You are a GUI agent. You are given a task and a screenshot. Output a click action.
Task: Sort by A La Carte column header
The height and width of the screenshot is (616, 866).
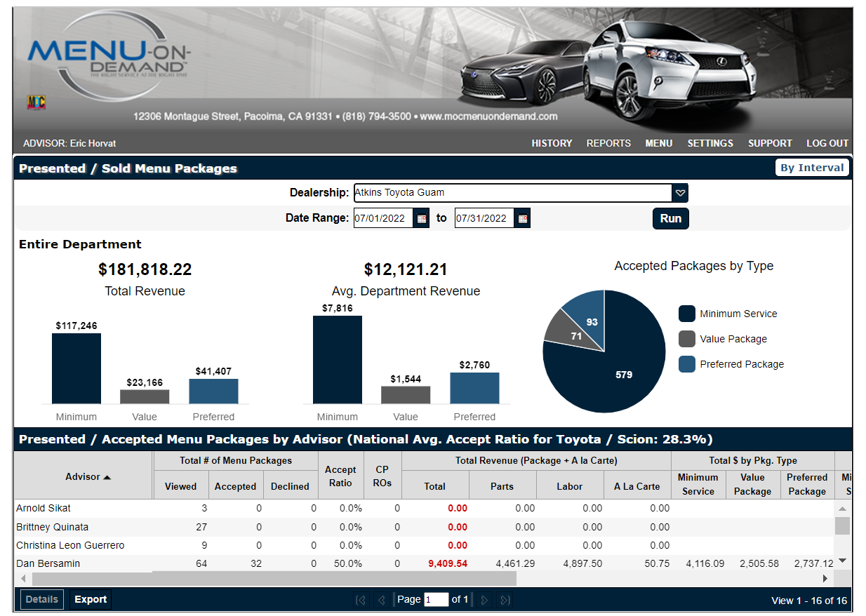637,486
